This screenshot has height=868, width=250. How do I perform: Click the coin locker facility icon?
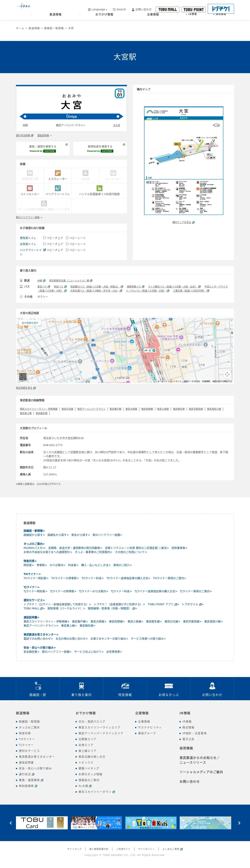coord(30,188)
